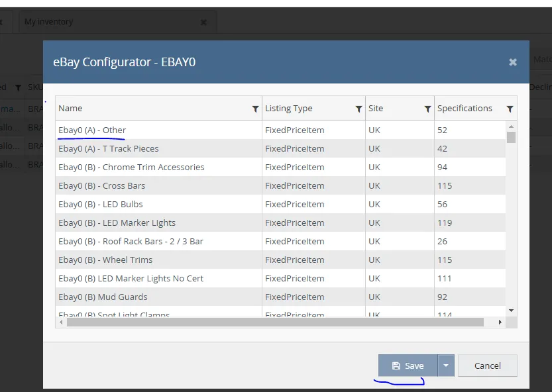Screen dimensions: 552x392
Task: Click vertical scrollbar up arrow
Action: point(511,126)
